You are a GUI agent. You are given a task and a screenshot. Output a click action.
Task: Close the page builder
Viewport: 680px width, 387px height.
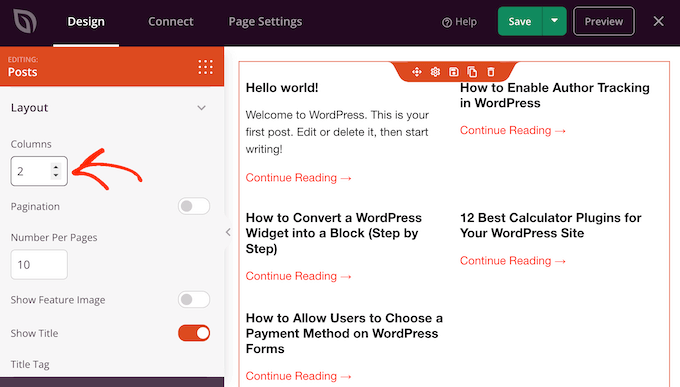(x=658, y=21)
